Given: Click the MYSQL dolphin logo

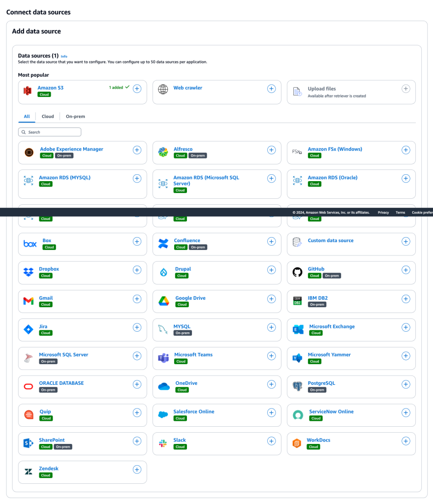Looking at the screenshot, I should (x=163, y=329).
